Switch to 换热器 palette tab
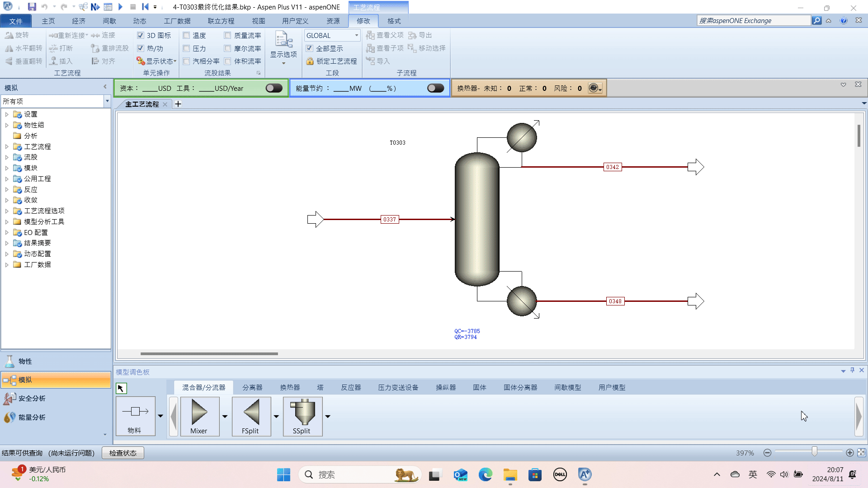 pos(290,387)
